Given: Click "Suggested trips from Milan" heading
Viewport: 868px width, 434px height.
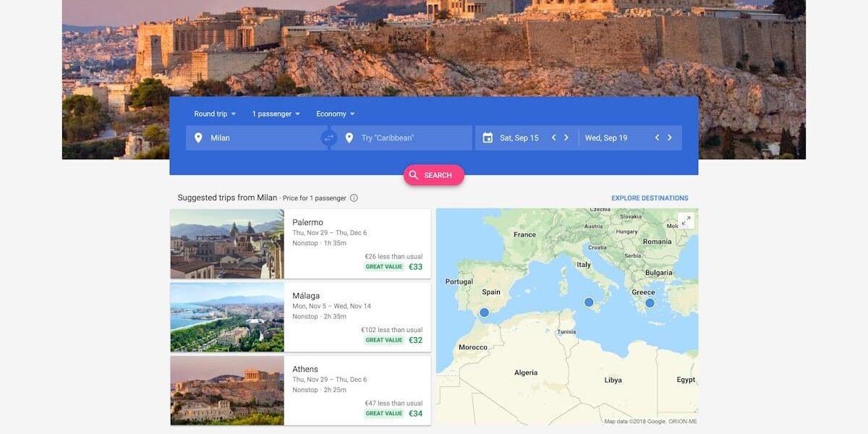Looking at the screenshot, I should click(227, 197).
